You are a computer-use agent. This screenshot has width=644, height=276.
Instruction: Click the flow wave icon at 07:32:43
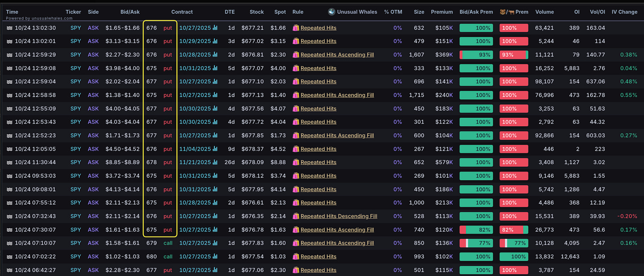coord(9,216)
